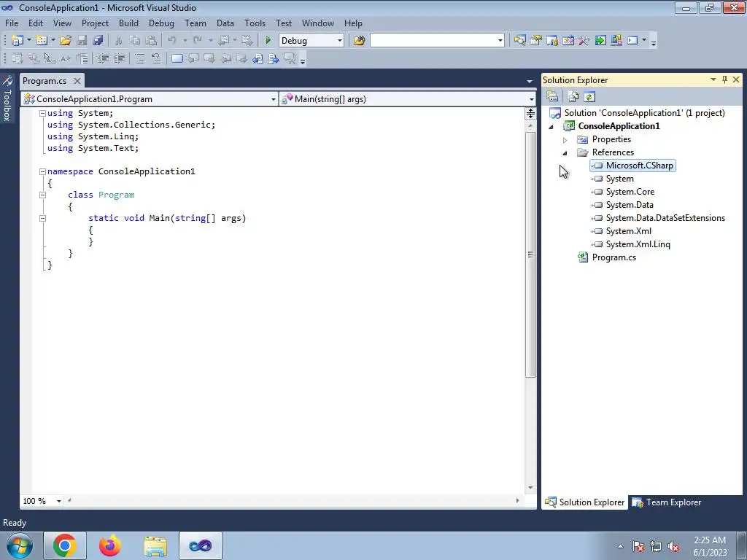Expand the Properties node in Solution Explorer
747x560 pixels.
pyautogui.click(x=565, y=140)
